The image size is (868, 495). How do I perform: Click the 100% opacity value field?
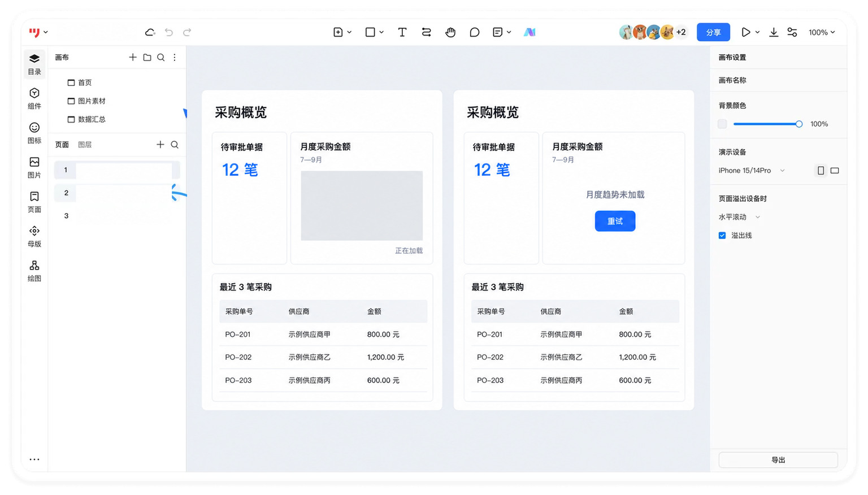point(819,124)
